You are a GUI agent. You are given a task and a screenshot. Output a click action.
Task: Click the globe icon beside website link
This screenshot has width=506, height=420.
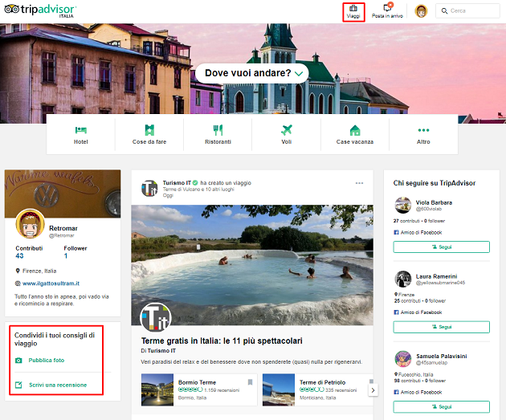point(18,283)
